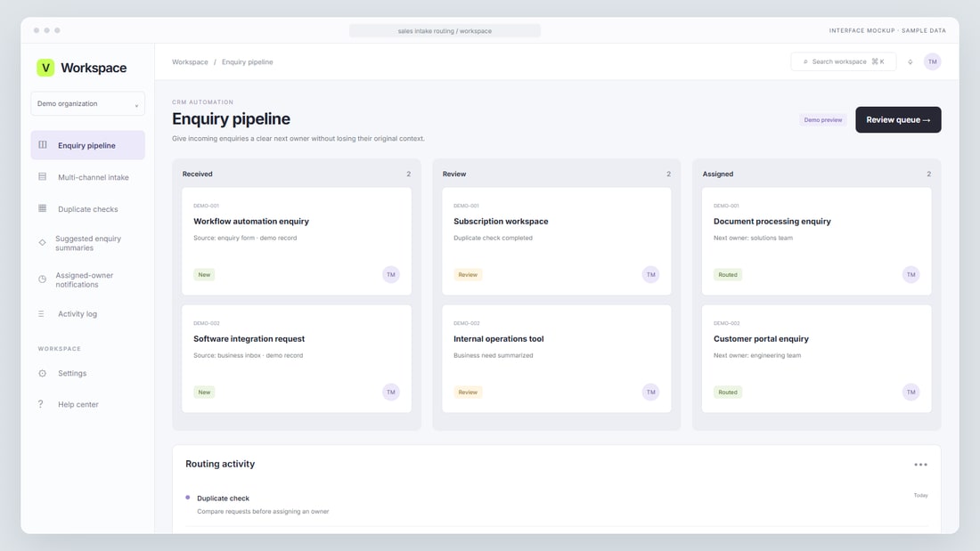Click the Review tag on Subscription workspace
The image size is (980, 551).
[x=468, y=275]
